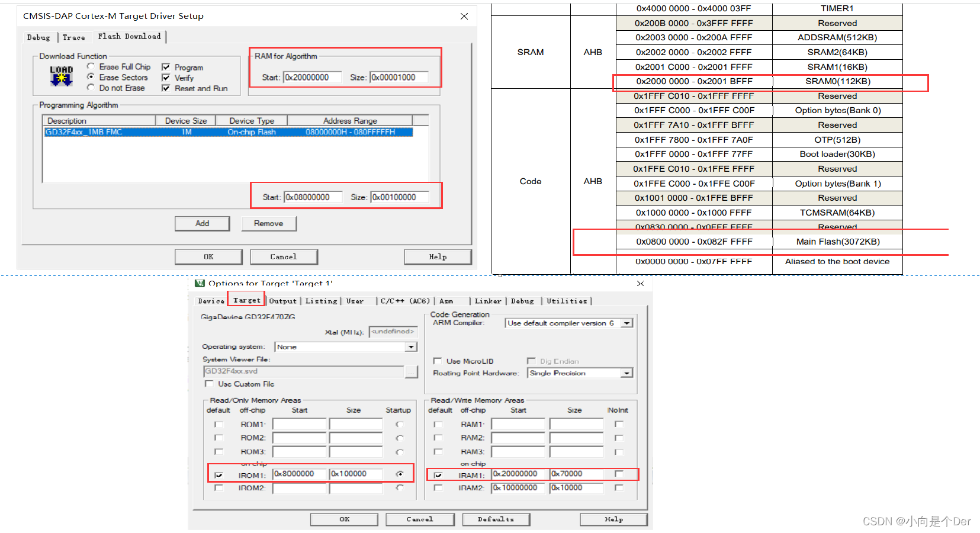Open the Listing tab
The image size is (980, 533).
[x=322, y=301]
